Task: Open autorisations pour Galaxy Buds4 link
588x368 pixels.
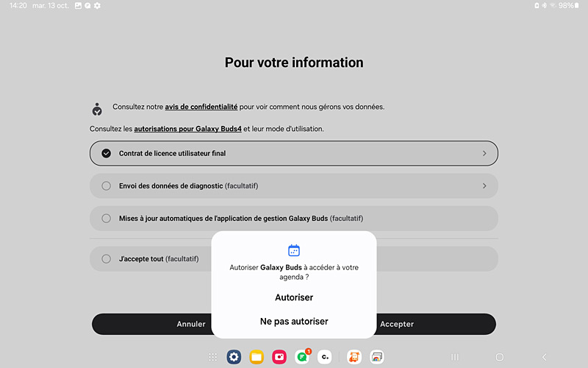Action: tap(187, 129)
